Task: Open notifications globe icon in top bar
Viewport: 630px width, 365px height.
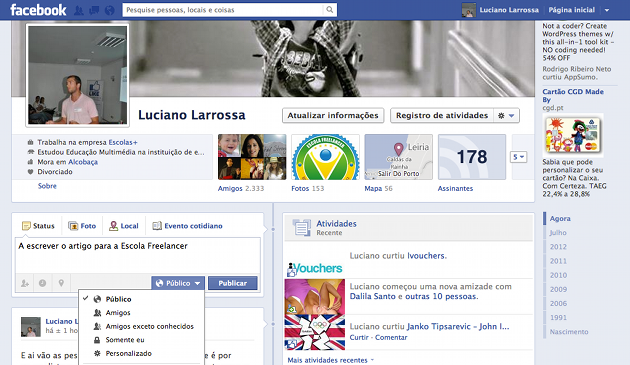Action: click(109, 10)
